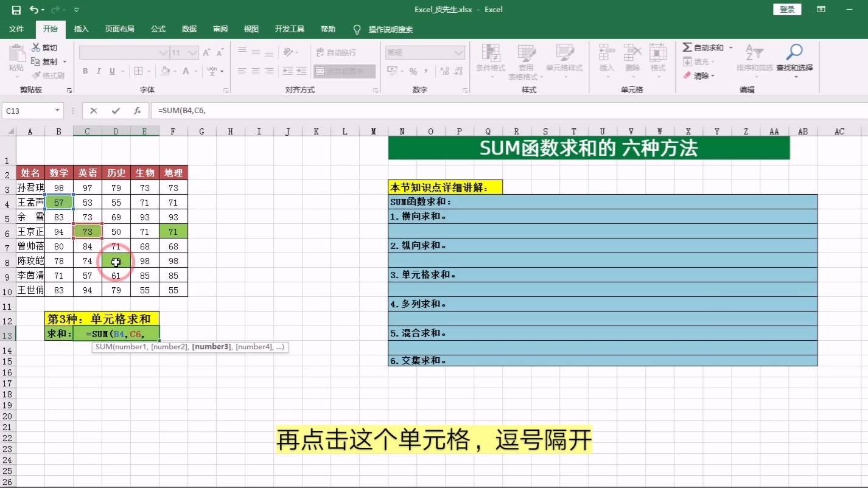This screenshot has height=488, width=868.
Task: Click the Save icon in the quick access toolbar
Action: (16, 10)
